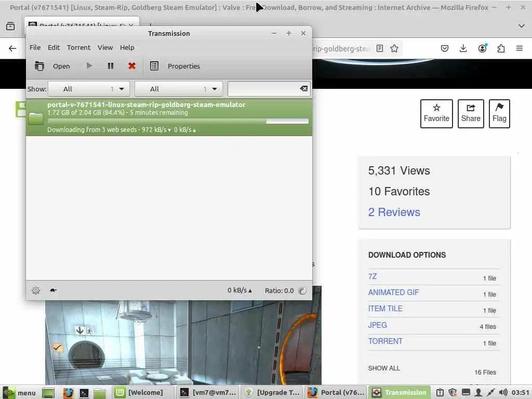Click the torrent download progress bar
The width and height of the screenshot is (532, 399).
[x=178, y=121]
